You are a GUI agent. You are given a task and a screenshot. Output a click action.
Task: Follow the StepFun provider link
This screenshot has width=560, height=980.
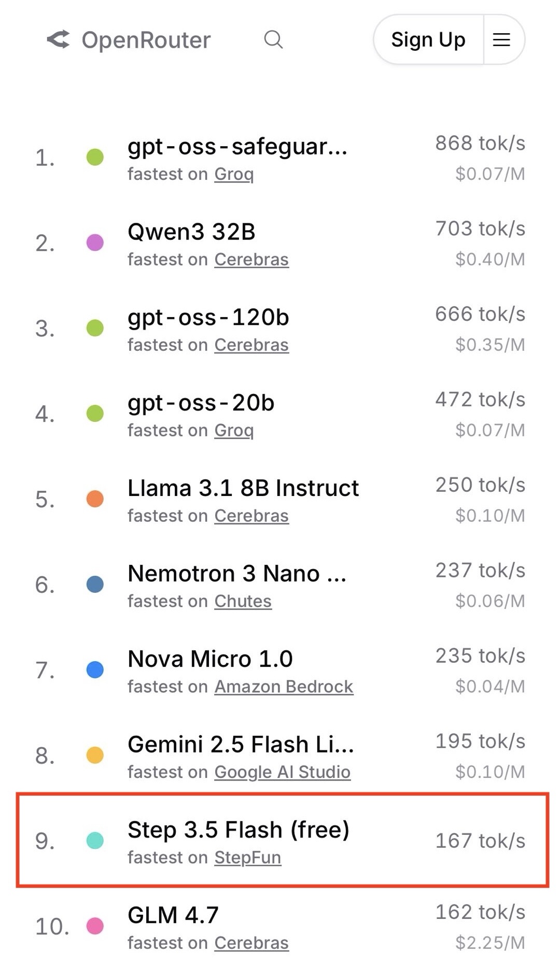point(248,858)
